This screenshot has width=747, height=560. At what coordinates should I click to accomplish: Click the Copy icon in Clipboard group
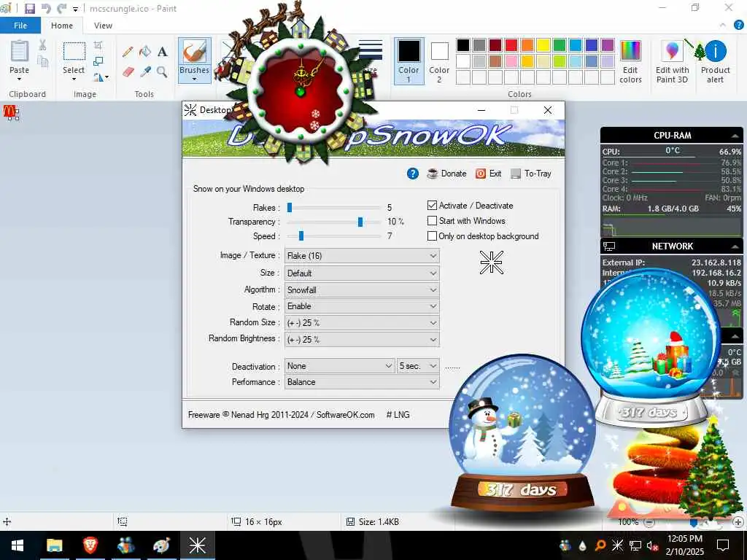coord(42,61)
